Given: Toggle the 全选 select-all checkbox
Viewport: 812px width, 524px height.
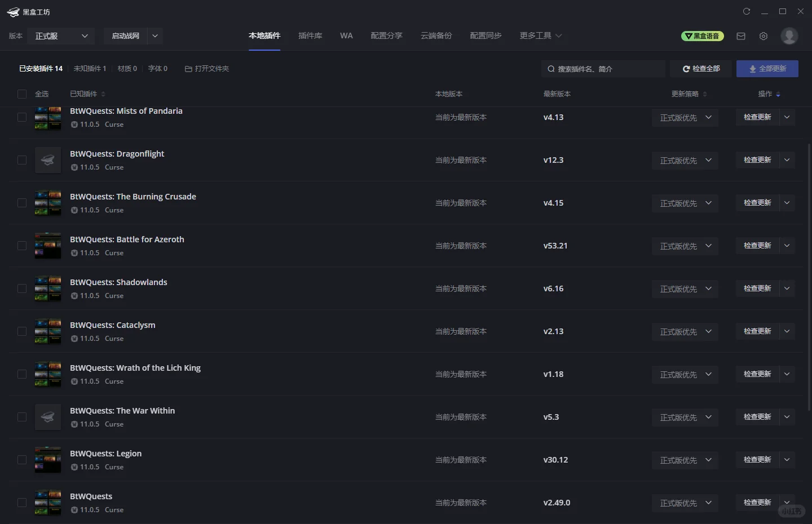Looking at the screenshot, I should click(22, 94).
